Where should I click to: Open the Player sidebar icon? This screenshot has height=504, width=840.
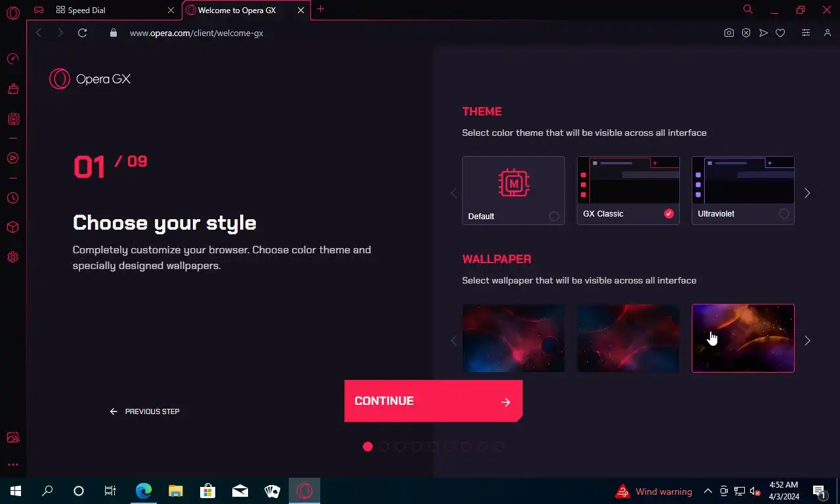tap(12, 157)
